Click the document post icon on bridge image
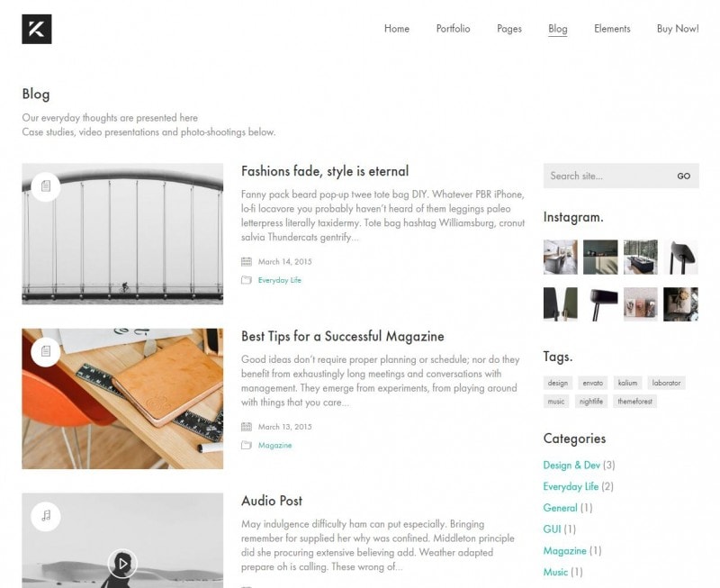This screenshot has width=720, height=588. coord(46,186)
